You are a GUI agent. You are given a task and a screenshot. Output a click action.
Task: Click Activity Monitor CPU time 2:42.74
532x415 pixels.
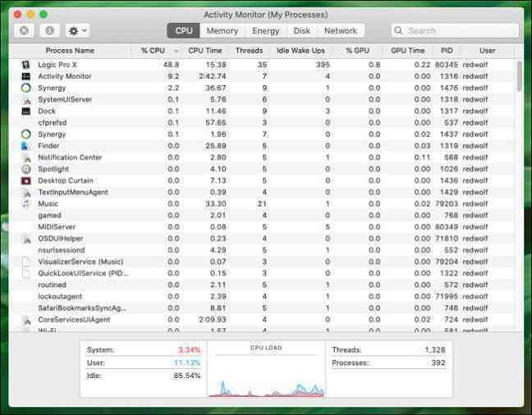213,76
